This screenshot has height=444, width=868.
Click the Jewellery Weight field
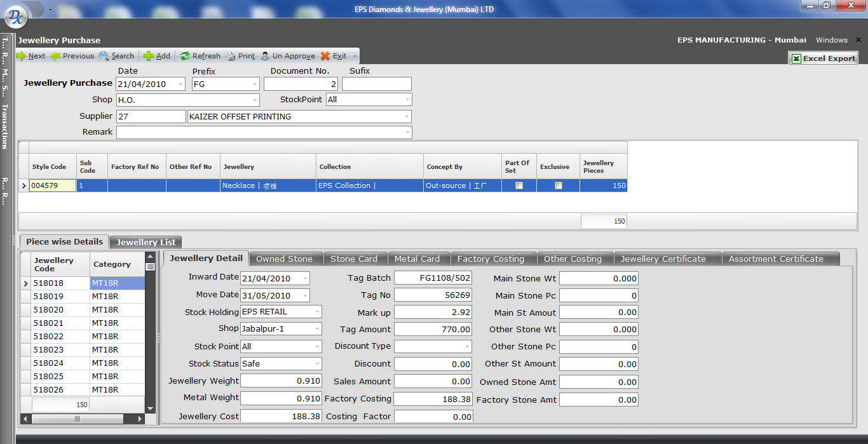pyautogui.click(x=281, y=381)
